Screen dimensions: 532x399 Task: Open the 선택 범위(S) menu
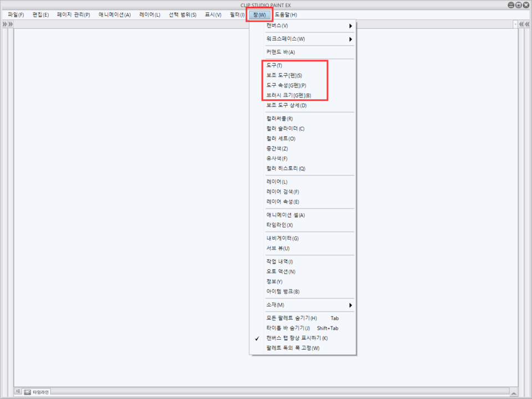click(182, 15)
